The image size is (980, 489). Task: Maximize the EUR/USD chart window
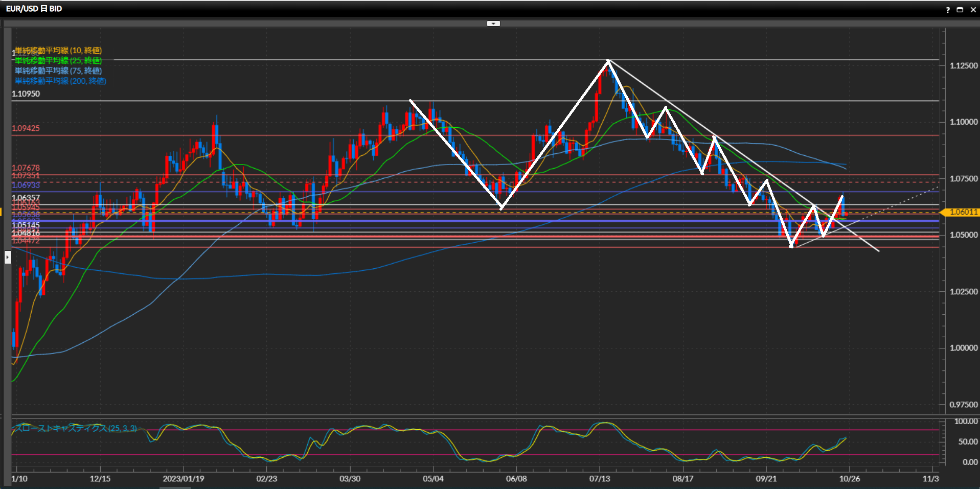click(x=960, y=10)
